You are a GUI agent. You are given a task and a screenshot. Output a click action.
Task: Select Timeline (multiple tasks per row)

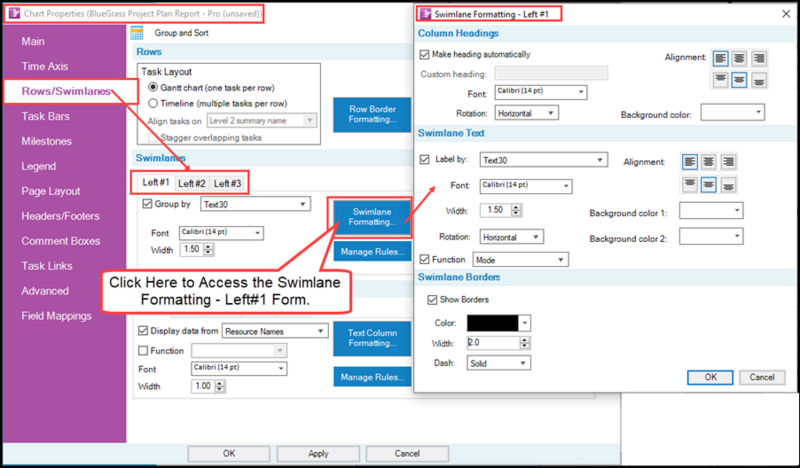pyautogui.click(x=153, y=103)
